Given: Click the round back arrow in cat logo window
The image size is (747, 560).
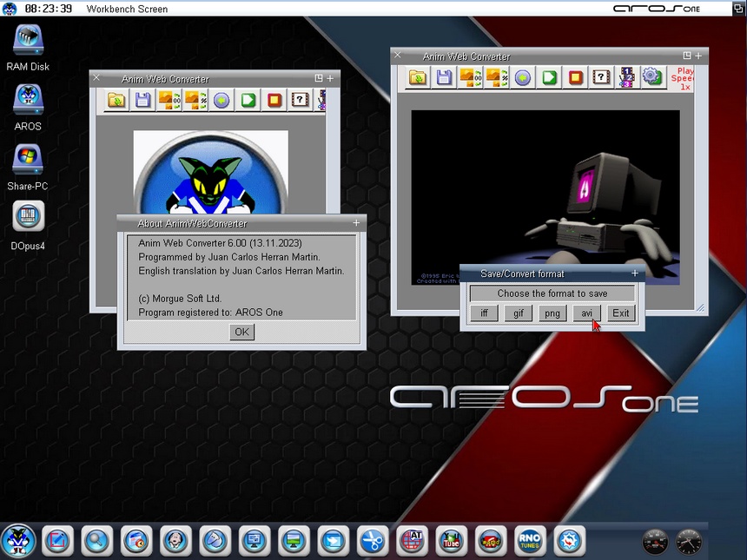Looking at the screenshot, I should (221, 100).
